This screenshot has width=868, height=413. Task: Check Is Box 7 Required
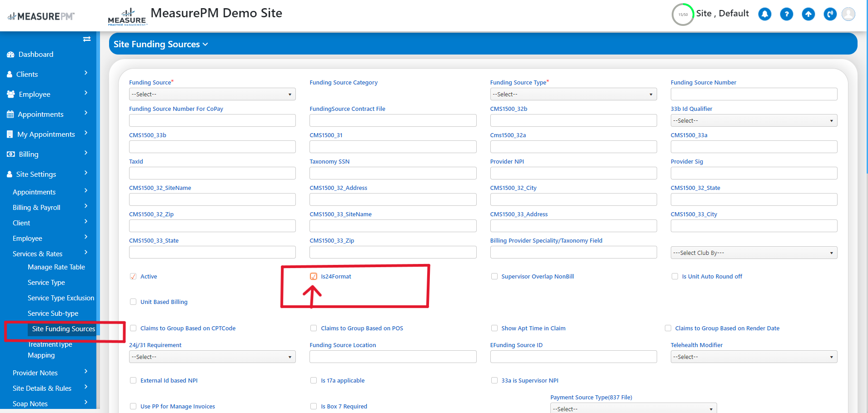(314, 406)
